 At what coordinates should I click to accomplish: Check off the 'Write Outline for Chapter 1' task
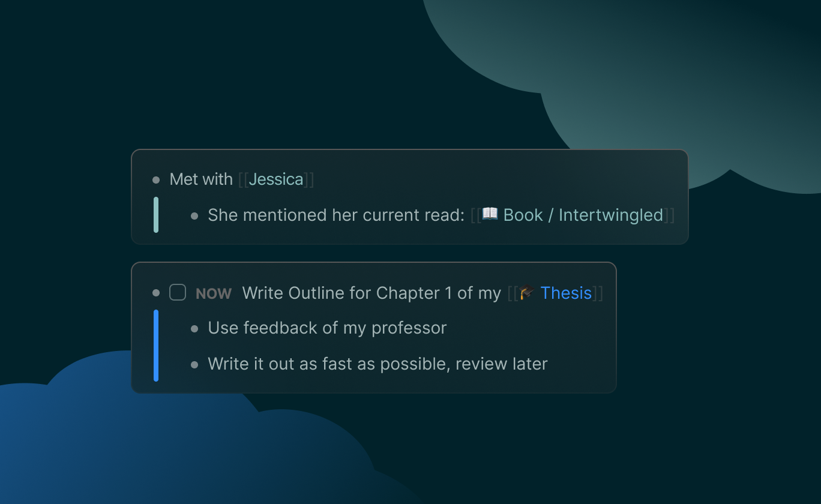177,292
